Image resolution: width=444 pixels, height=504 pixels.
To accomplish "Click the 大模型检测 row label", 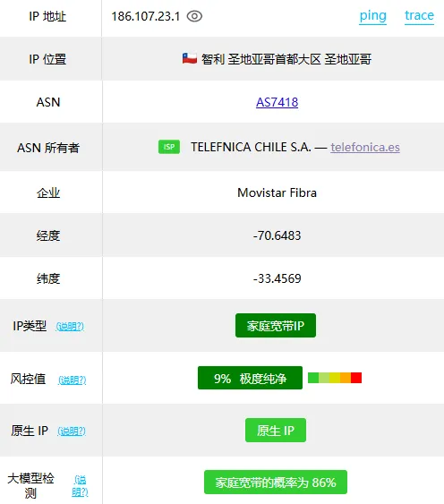I will click(x=30, y=485).
